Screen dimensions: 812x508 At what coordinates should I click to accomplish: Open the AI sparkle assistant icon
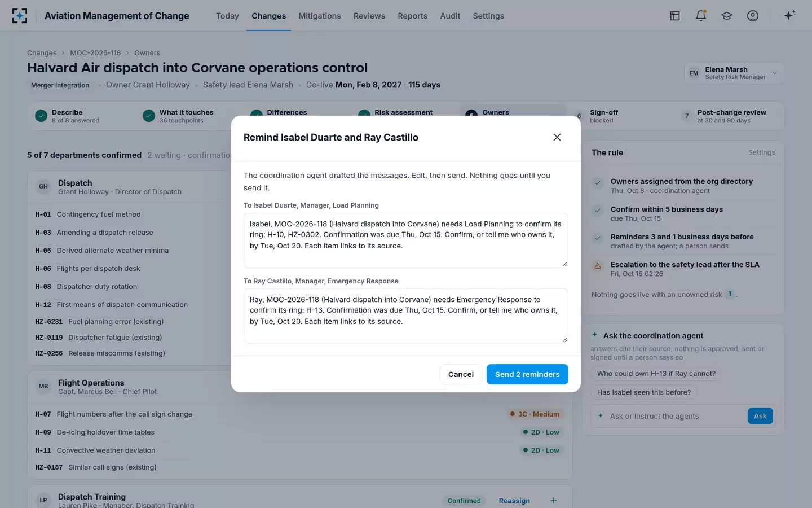(789, 15)
